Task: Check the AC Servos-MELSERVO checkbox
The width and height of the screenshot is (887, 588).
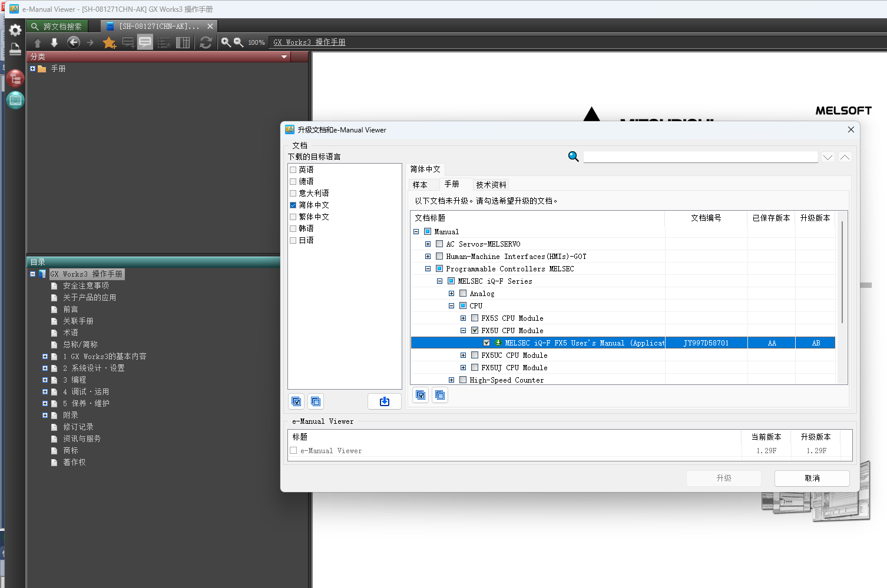Action: point(439,244)
